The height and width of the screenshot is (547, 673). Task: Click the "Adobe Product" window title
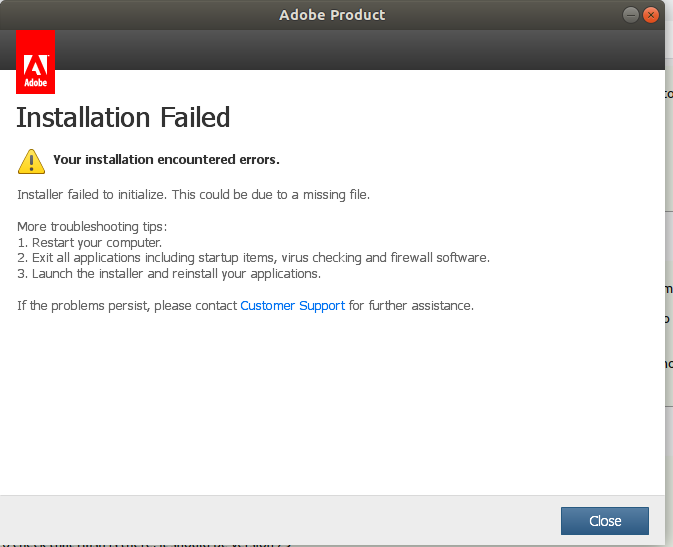(x=332, y=15)
